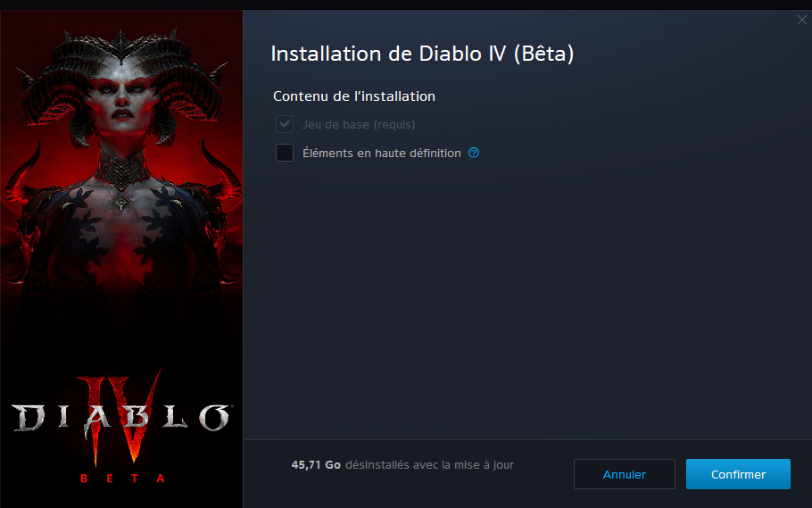Click the checkmark icon of the base game option
This screenshot has width=812, height=508.
tap(285, 124)
